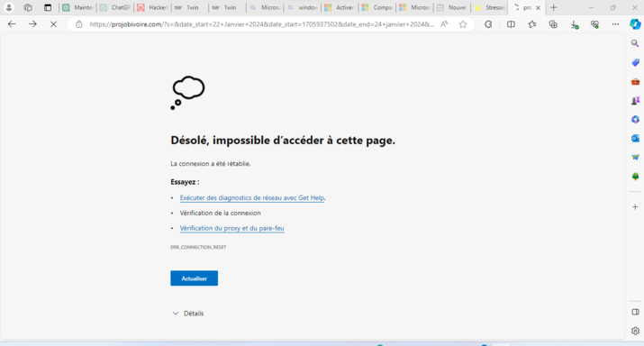Viewport: 644px width, 346px height.
Task: Switch to the Mainter tab
Action: pyautogui.click(x=77, y=7)
